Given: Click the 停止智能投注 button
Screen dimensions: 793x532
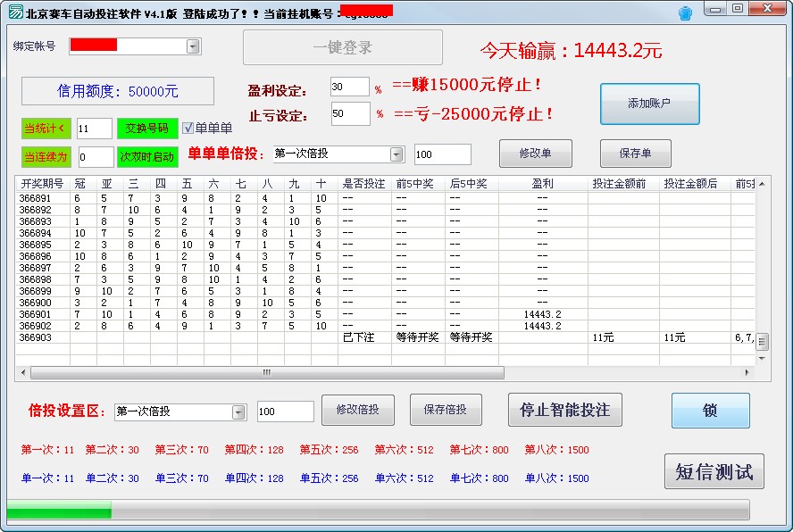Looking at the screenshot, I should (x=564, y=410).
